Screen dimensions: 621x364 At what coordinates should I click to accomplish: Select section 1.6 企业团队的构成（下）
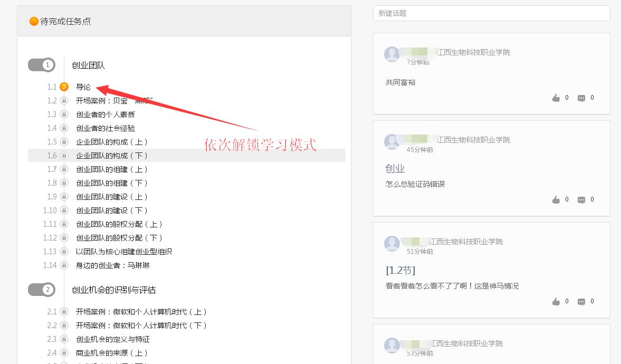(x=112, y=156)
